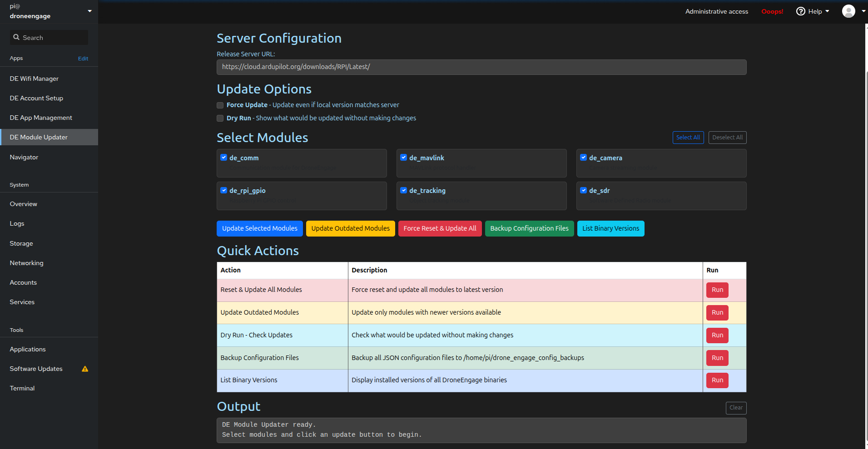Click inside the Release Server URL field
Image resolution: width=868 pixels, height=449 pixels.
[x=481, y=67]
